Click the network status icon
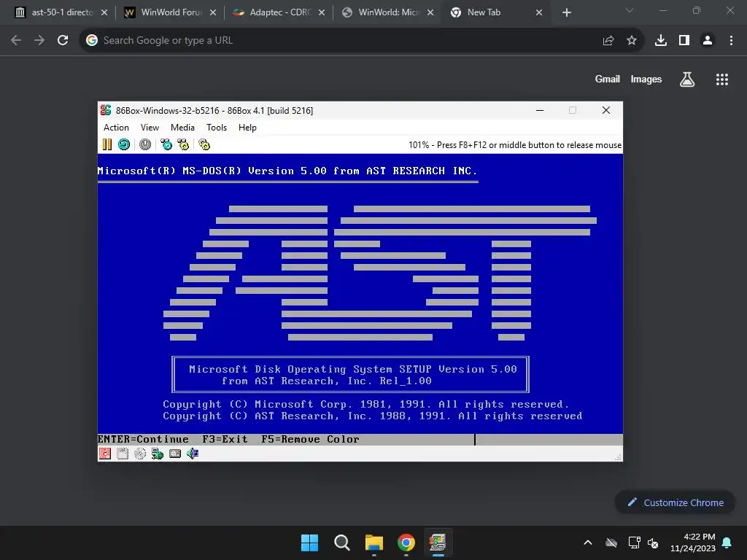Image resolution: width=747 pixels, height=560 pixels. point(158,454)
